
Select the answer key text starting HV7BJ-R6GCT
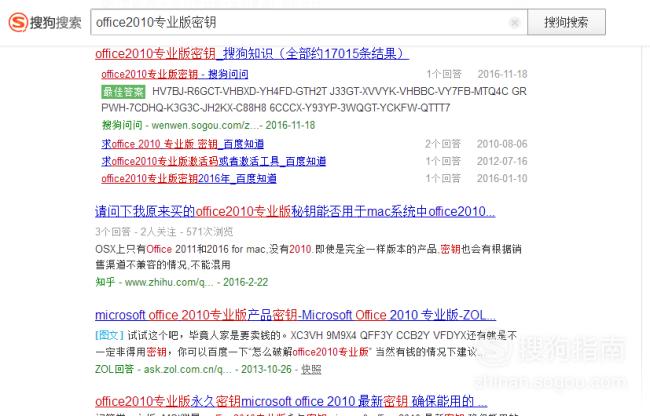339,91
